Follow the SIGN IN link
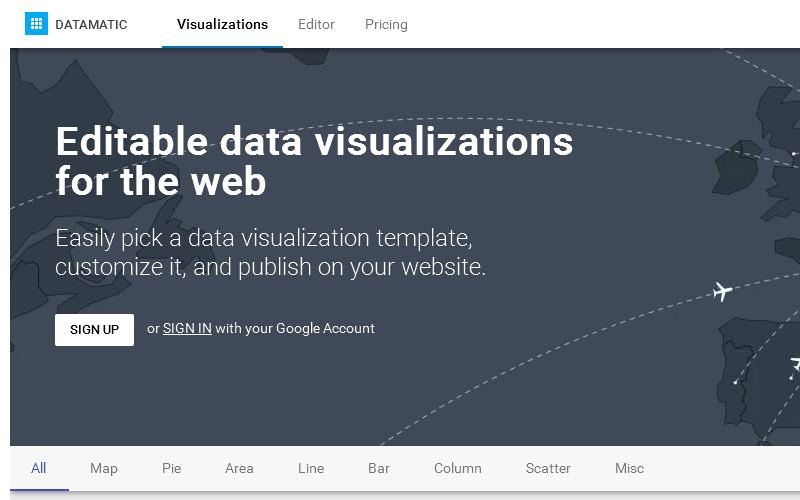This screenshot has width=800, height=500. [187, 328]
